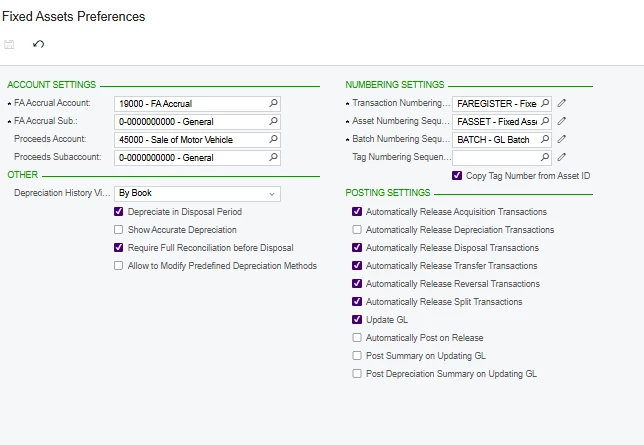Click the Proceeds Account text field
644x445 pixels.
(191, 139)
